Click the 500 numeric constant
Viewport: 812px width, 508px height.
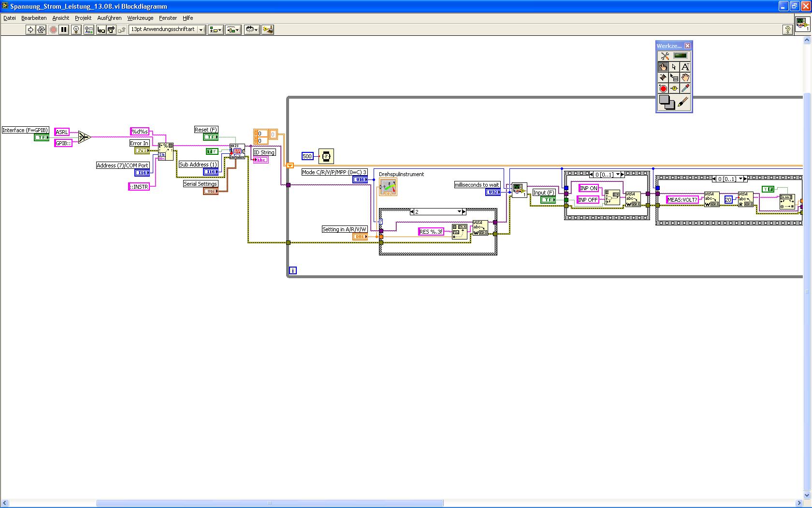click(307, 156)
